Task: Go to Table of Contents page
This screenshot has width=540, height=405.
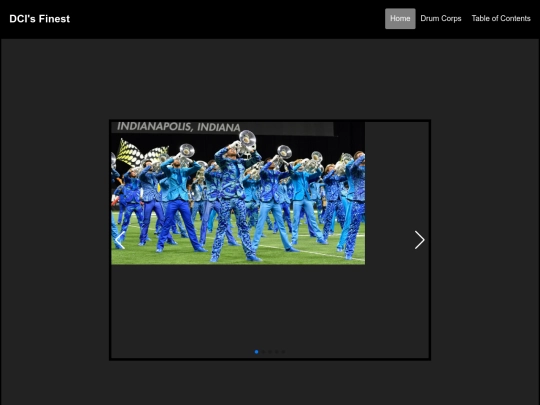Action: coord(501,19)
